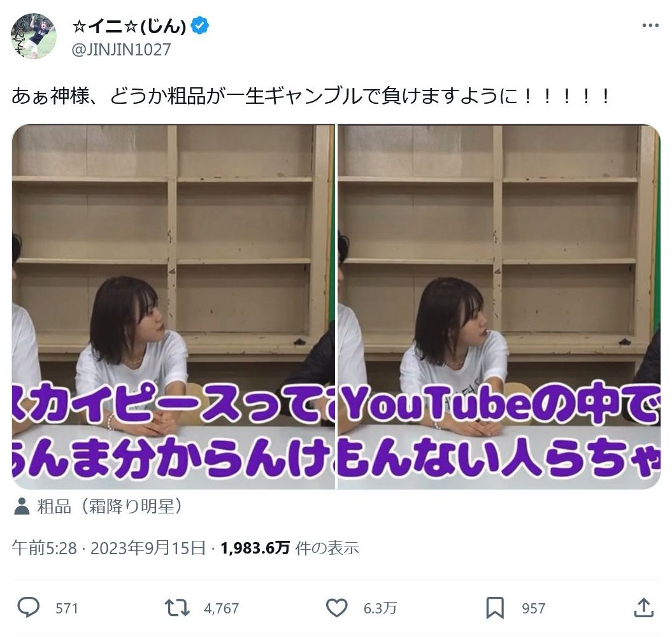Open the left video image thumbnail
The image size is (672, 637).
point(173,307)
